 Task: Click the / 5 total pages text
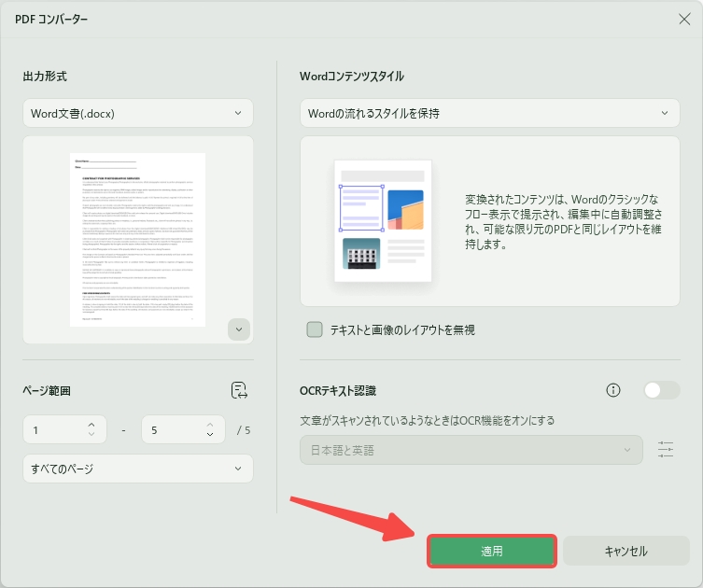point(244,430)
